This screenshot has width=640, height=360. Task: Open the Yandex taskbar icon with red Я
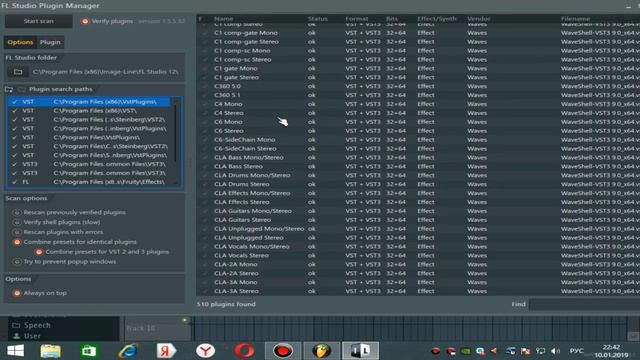pos(166,351)
